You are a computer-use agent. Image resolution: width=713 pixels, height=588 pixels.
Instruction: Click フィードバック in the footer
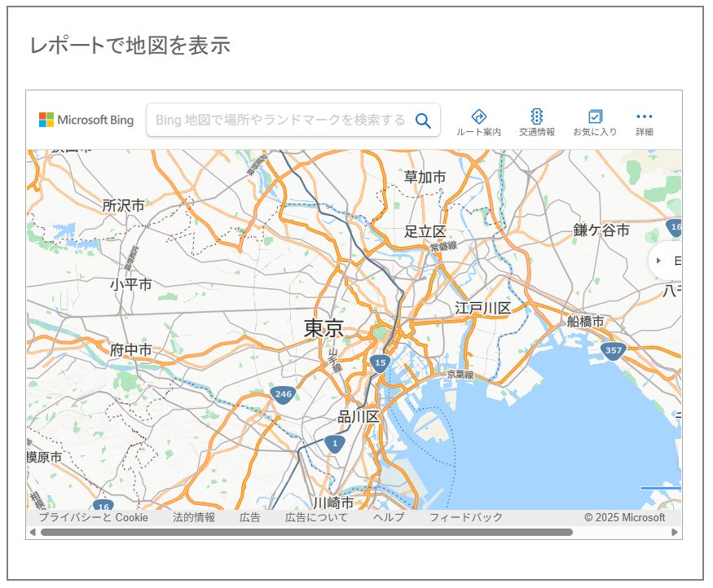[466, 518]
